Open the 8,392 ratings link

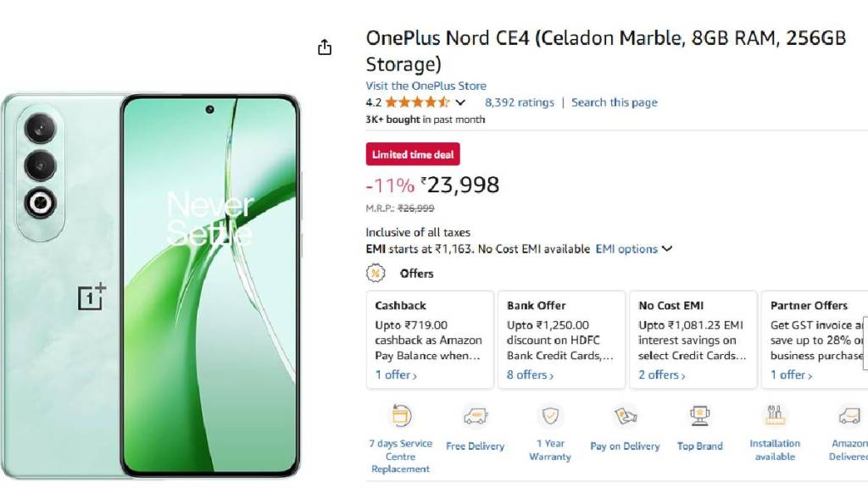(x=519, y=103)
